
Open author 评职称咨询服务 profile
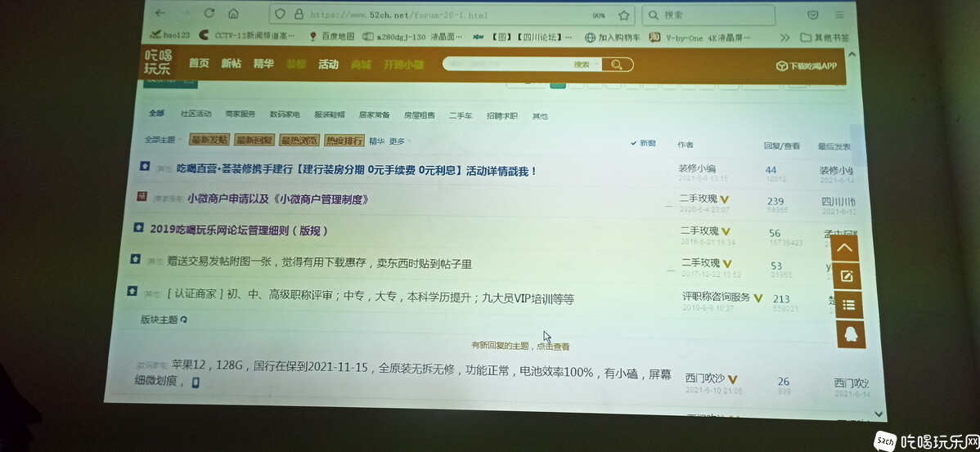pos(717,298)
